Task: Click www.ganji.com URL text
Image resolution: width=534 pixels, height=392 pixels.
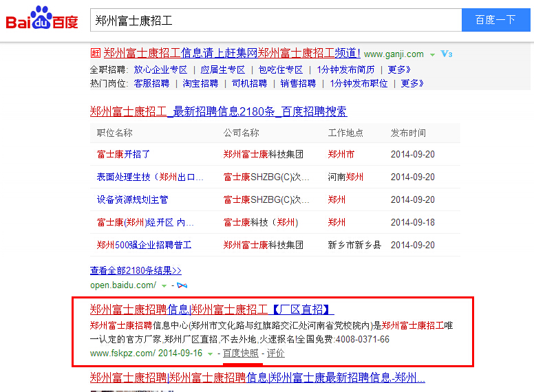Action: 394,54
